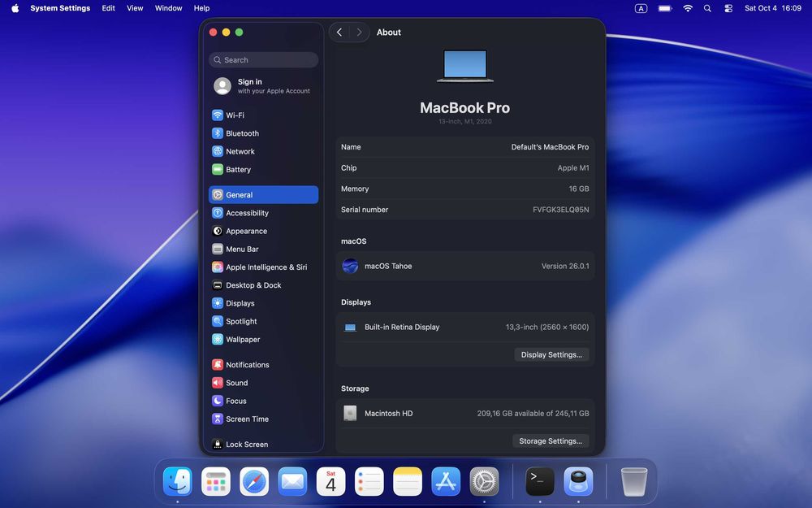Open Notes from the Dock
Viewport: 812px width, 508px height.
(x=408, y=481)
